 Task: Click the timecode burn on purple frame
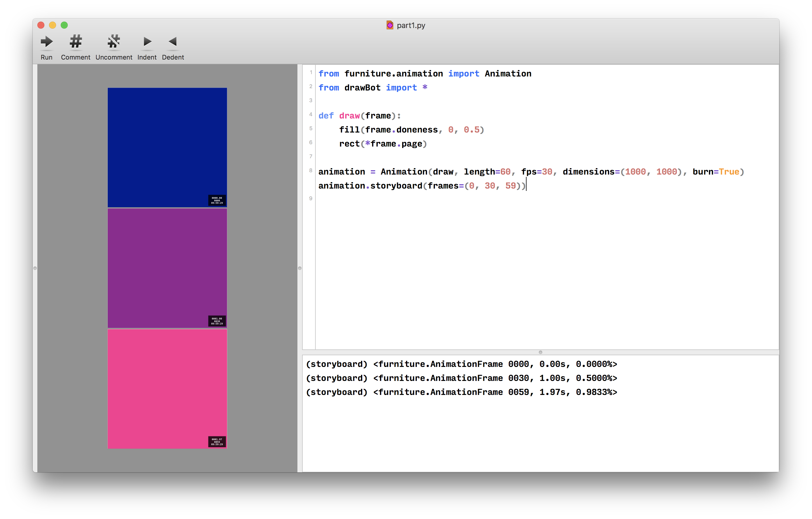[217, 321]
